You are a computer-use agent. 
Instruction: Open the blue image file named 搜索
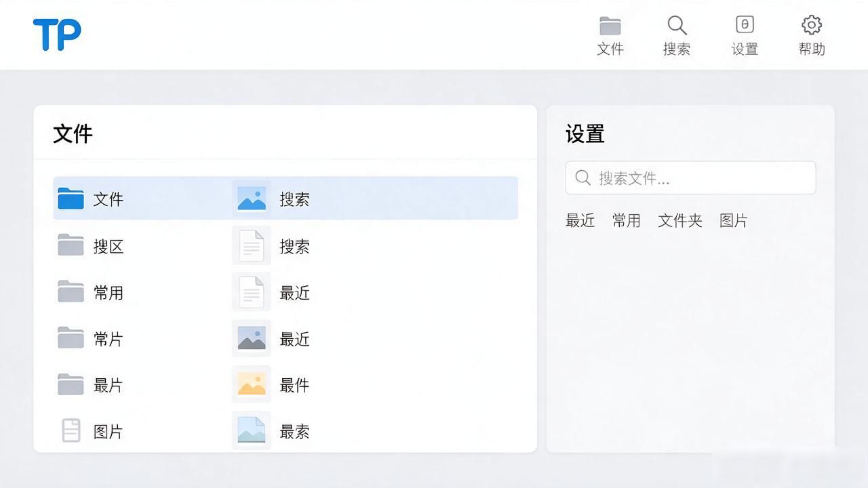pyautogui.click(x=252, y=199)
